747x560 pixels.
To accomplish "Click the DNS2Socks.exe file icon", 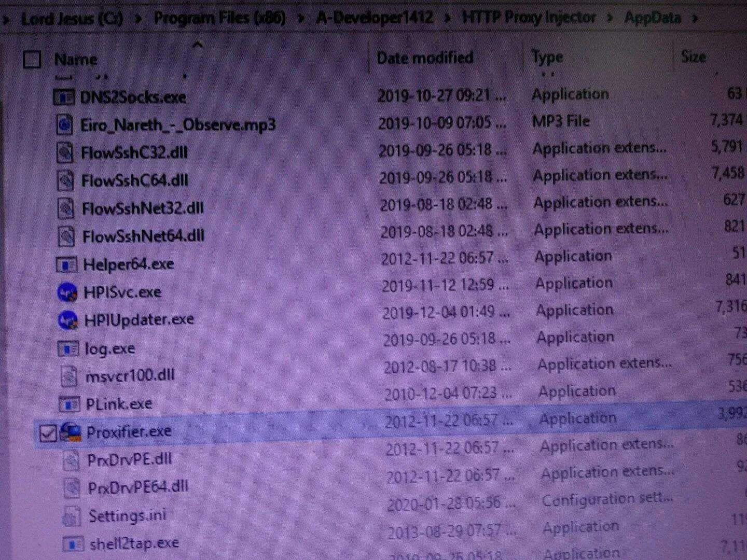I will click(x=64, y=97).
